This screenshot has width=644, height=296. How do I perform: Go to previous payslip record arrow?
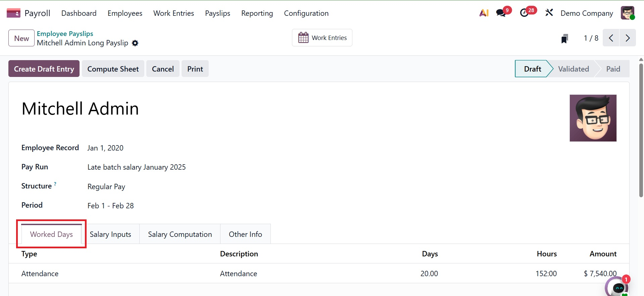pos(611,38)
